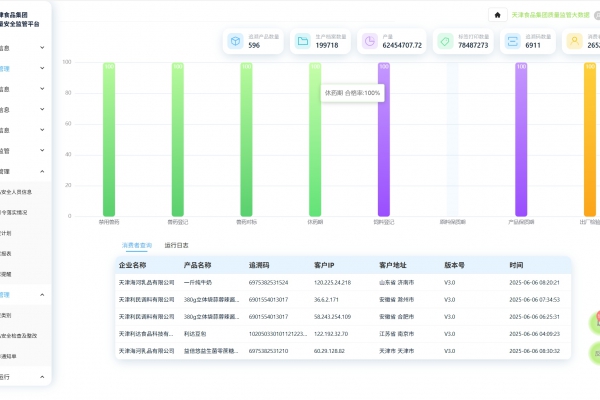
Task: Click timestamp 2025-06-06 04:09:23
Action: click(x=535, y=334)
